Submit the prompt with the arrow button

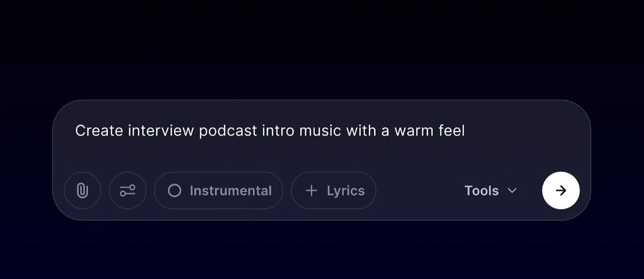[x=561, y=191]
